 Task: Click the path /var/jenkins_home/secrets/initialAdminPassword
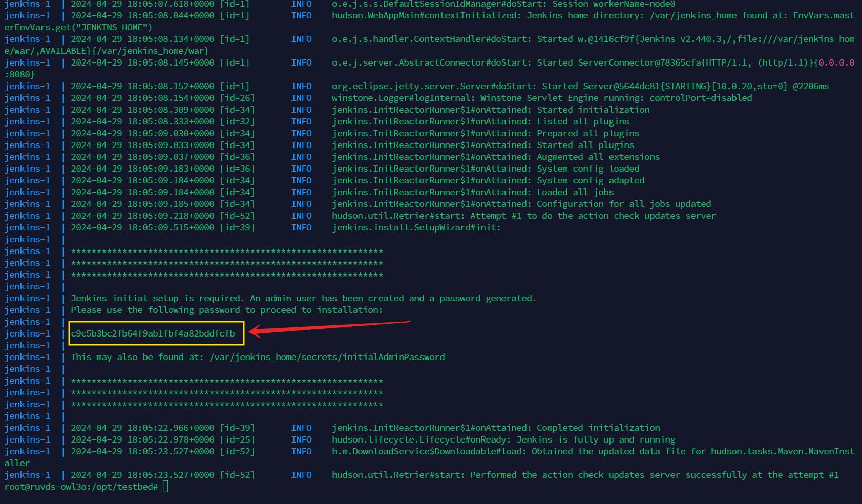tap(327, 357)
